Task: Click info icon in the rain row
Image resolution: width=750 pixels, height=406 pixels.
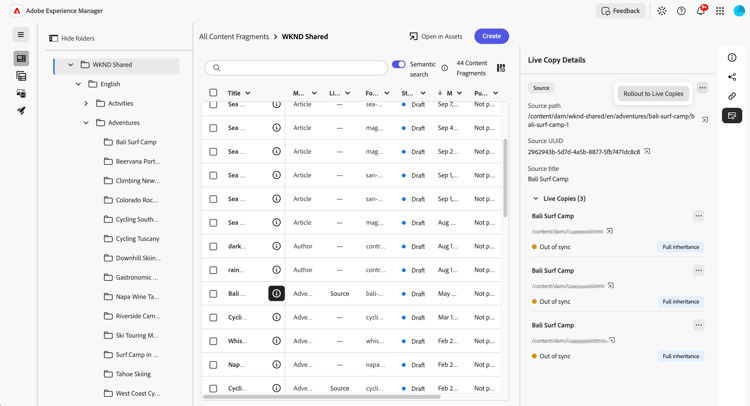Action: pyautogui.click(x=276, y=270)
